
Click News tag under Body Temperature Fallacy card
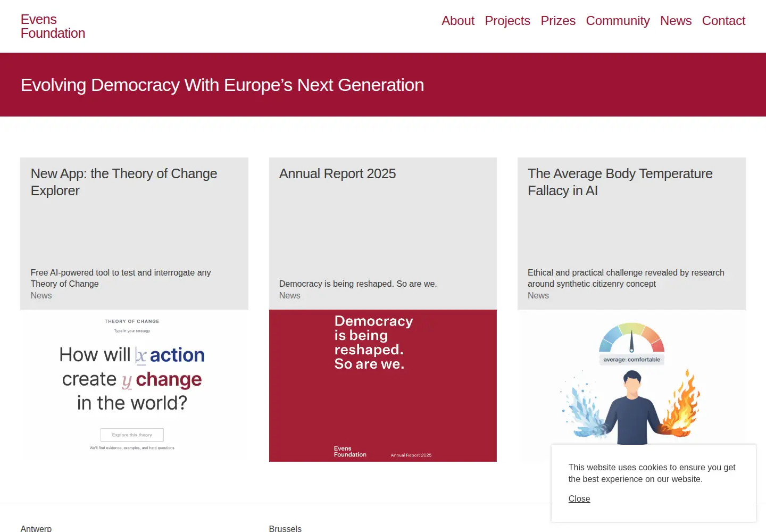(x=538, y=295)
